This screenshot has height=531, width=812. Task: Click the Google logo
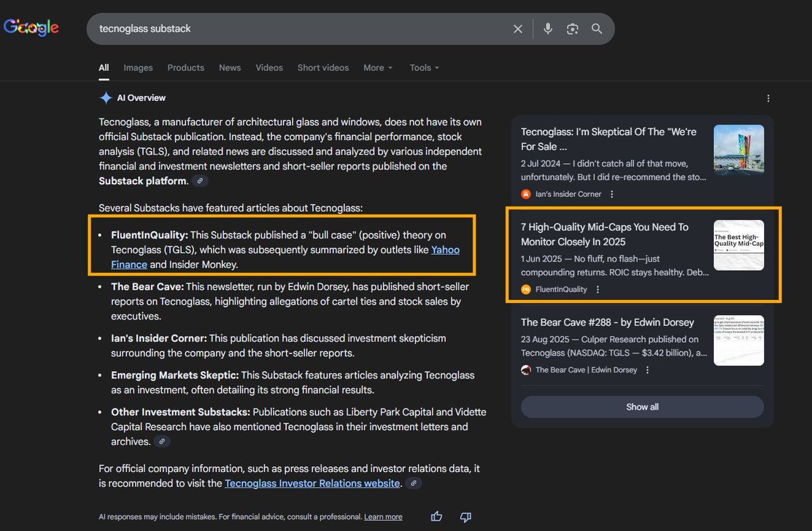tap(31, 28)
